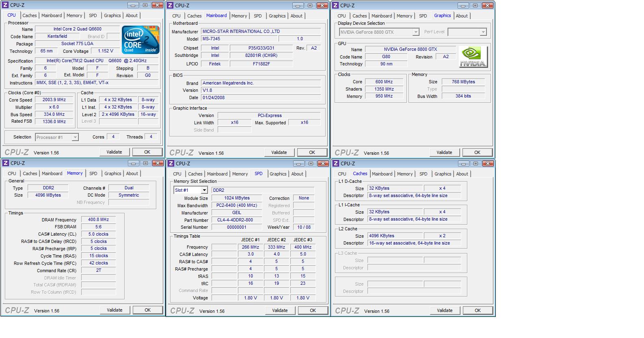Select Caches tab in the Memory window

pyautogui.click(x=30, y=173)
